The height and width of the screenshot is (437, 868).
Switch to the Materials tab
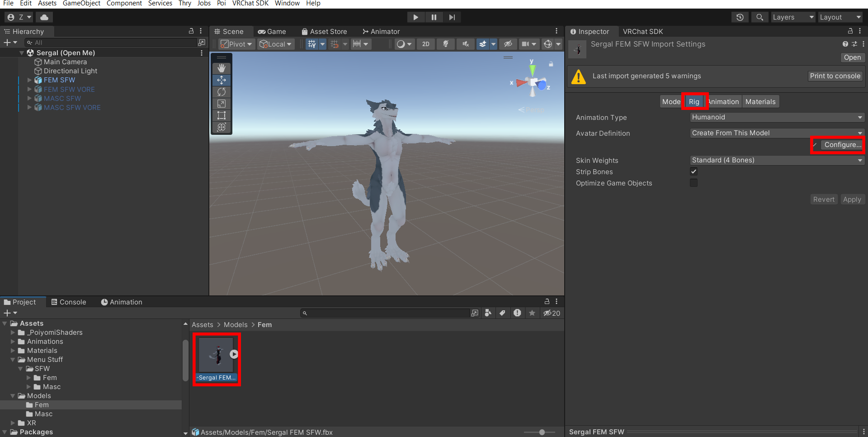tap(760, 102)
